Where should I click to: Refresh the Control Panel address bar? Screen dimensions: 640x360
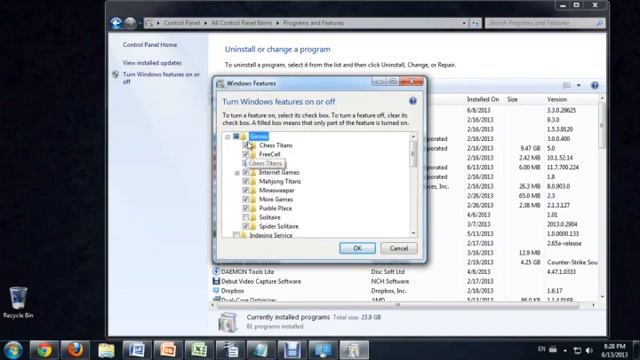(x=475, y=23)
